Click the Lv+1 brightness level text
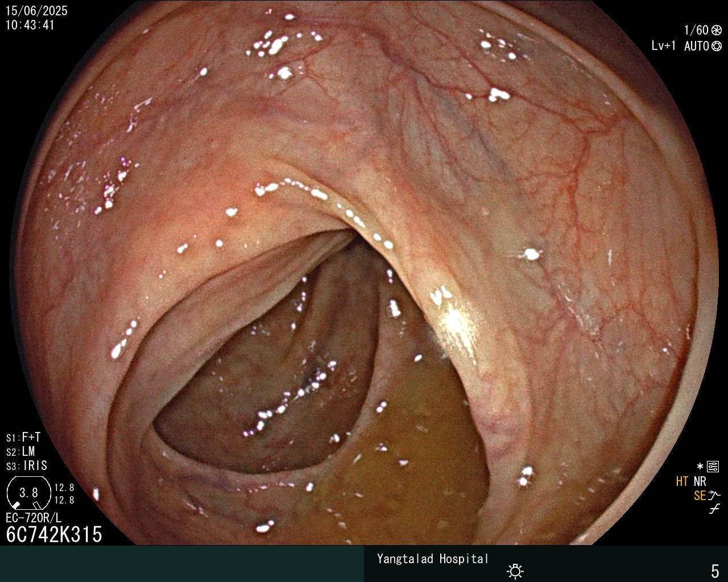The image size is (728, 582). [x=664, y=46]
